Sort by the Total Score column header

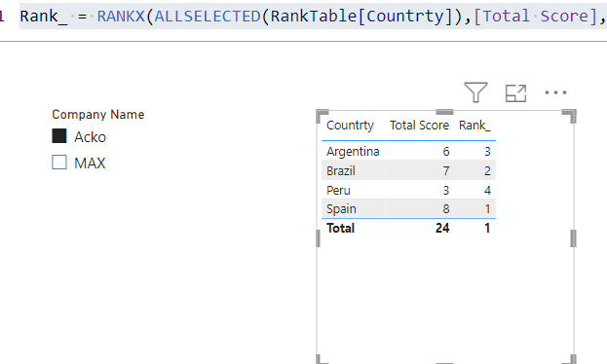click(x=419, y=126)
